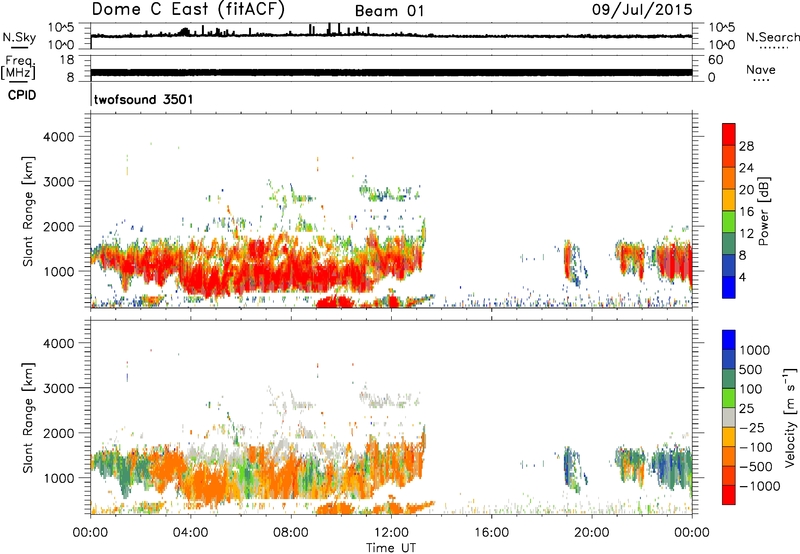Click the '16' tick on the Power colorbar
Image resolution: width=800 pixels, height=554 pixels.
746,212
